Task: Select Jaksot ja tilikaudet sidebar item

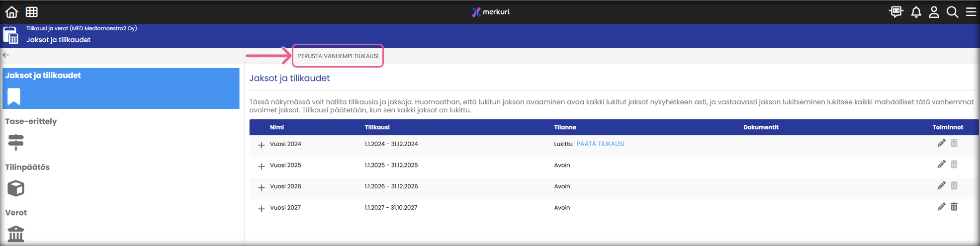Action: pyautogui.click(x=121, y=88)
